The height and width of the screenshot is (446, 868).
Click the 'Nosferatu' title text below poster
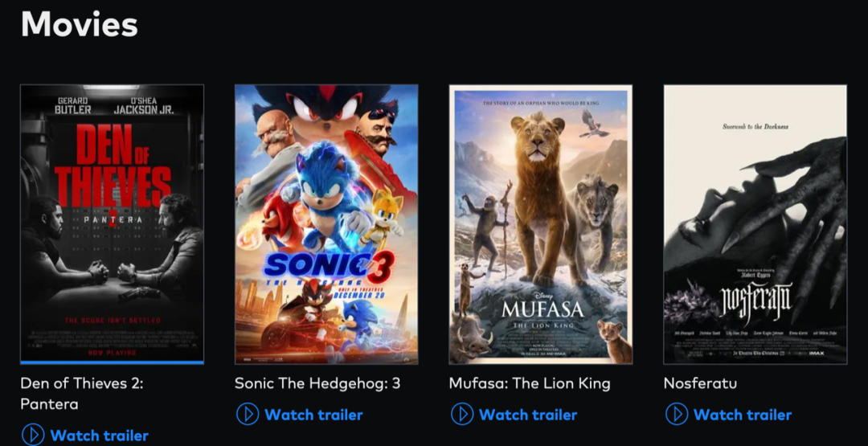pyautogui.click(x=700, y=383)
